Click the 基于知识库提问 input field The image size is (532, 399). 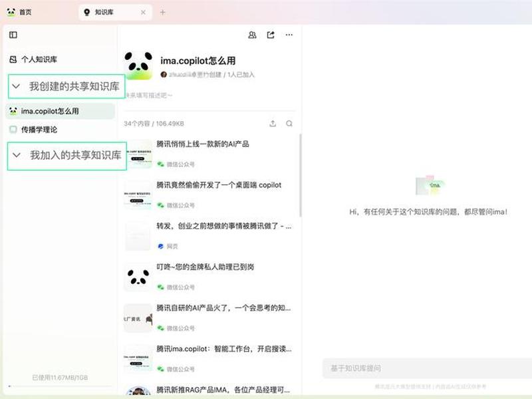[427, 368]
